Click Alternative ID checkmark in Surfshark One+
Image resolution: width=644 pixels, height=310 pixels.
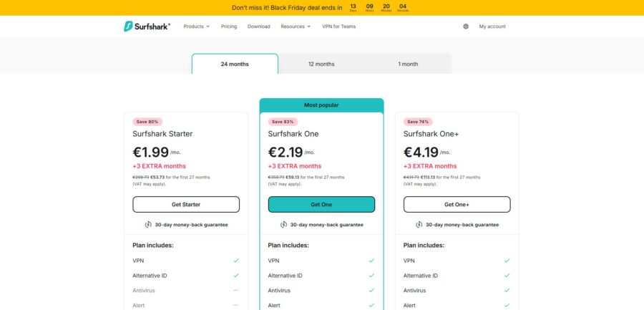(507, 276)
